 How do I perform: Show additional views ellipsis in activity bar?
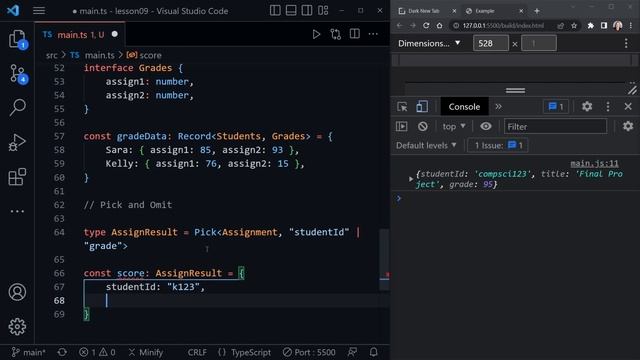coord(17,211)
